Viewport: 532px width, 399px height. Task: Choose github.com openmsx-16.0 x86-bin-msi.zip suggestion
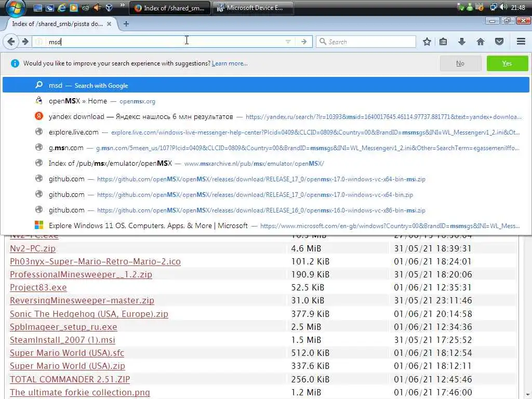(x=266, y=210)
